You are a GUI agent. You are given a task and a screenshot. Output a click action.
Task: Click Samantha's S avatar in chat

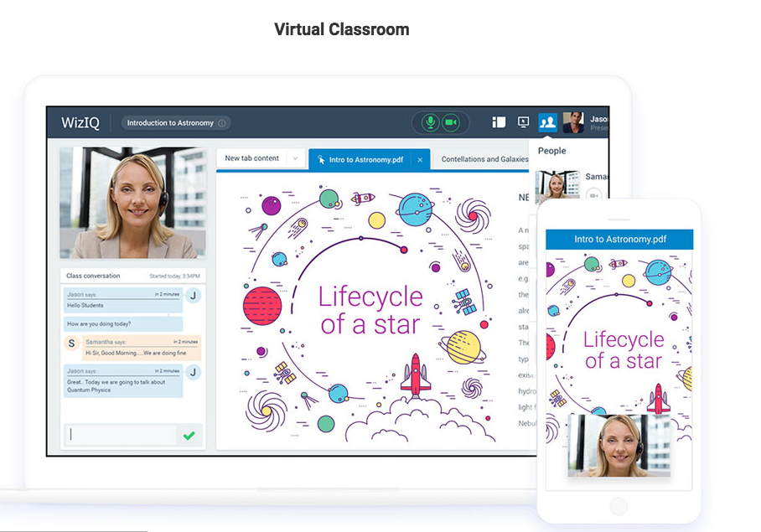tap(71, 343)
